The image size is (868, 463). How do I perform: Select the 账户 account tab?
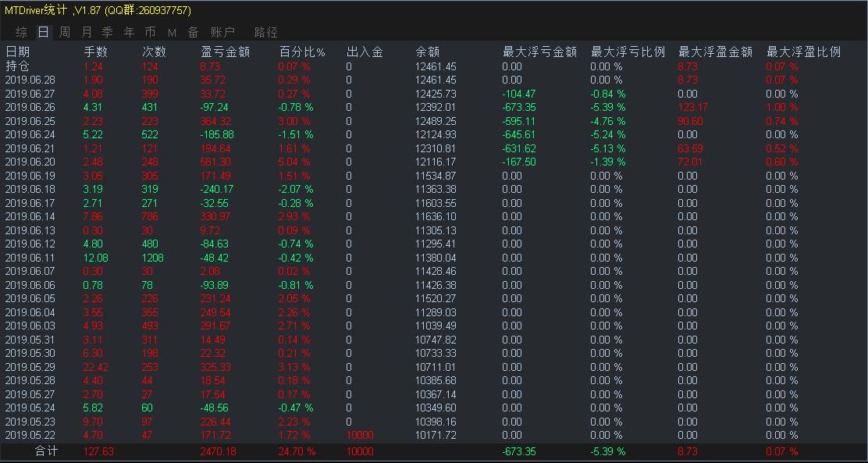(223, 32)
